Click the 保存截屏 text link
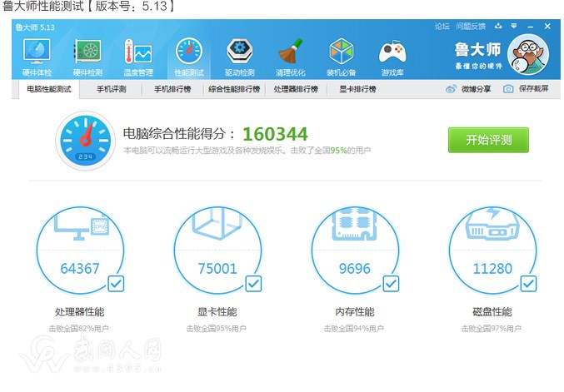The image size is (564, 392). point(533,89)
